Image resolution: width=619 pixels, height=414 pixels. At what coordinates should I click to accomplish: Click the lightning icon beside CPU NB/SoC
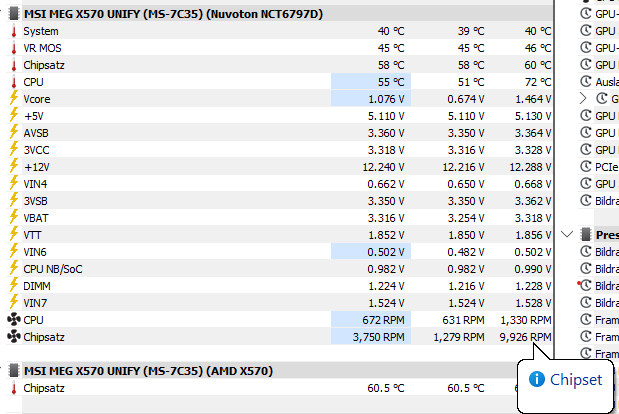[x=14, y=268]
